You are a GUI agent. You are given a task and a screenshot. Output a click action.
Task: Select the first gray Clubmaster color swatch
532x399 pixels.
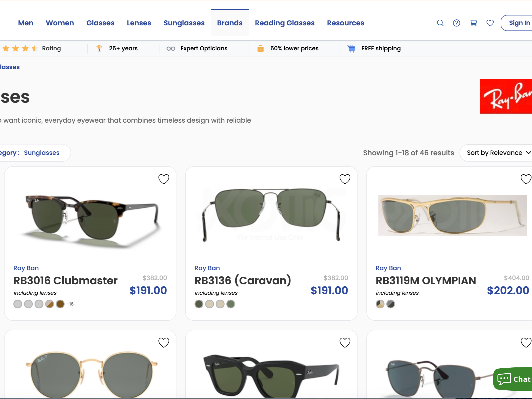point(18,304)
